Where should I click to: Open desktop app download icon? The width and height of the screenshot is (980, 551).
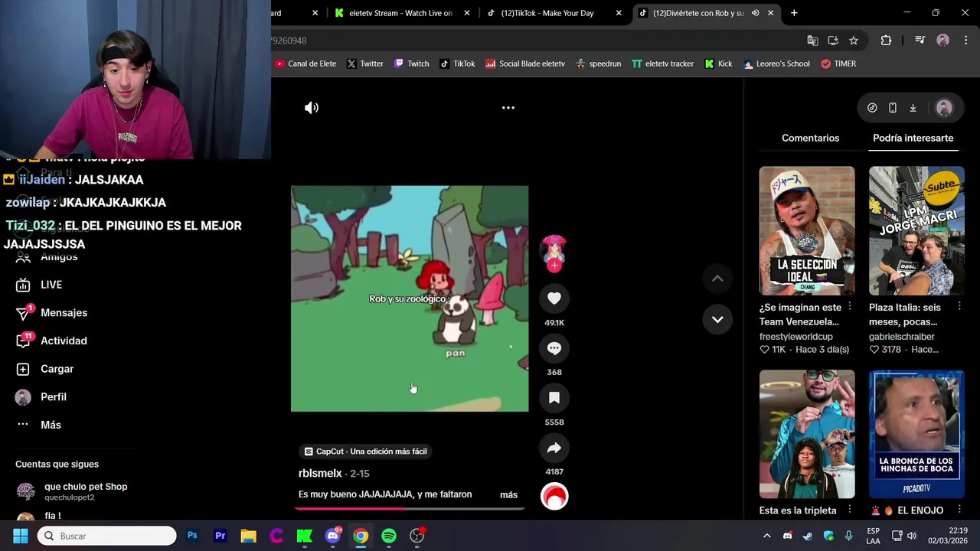pyautogui.click(x=913, y=108)
